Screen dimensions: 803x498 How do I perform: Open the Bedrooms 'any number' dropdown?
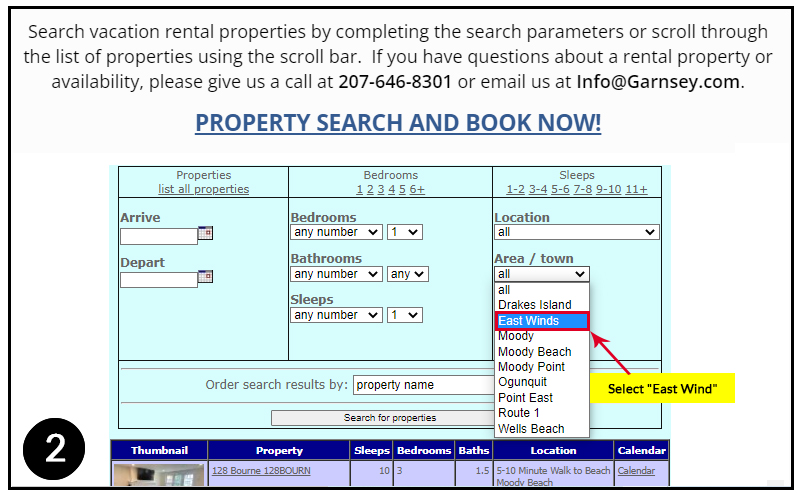(336, 232)
